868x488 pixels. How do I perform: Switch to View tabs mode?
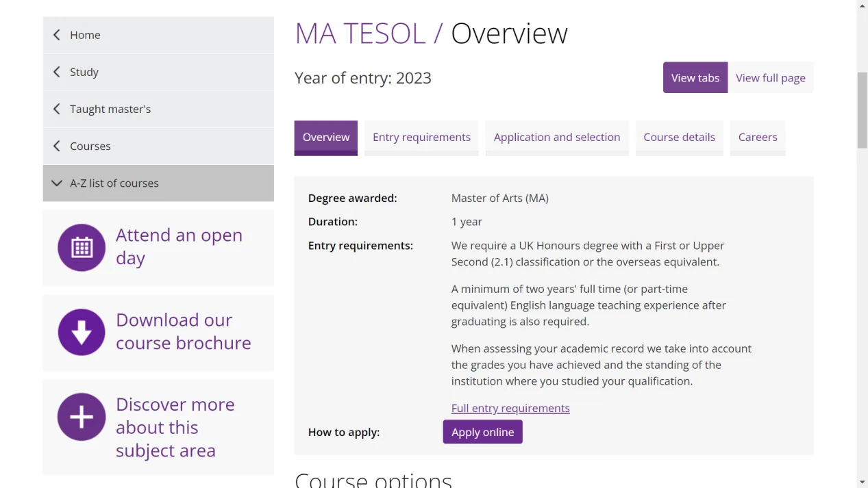click(695, 78)
